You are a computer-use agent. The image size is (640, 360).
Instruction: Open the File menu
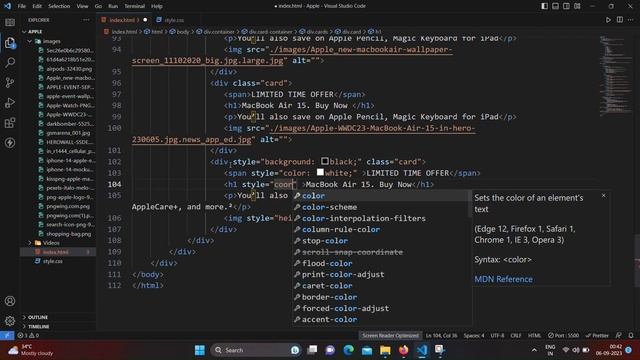coord(22,6)
